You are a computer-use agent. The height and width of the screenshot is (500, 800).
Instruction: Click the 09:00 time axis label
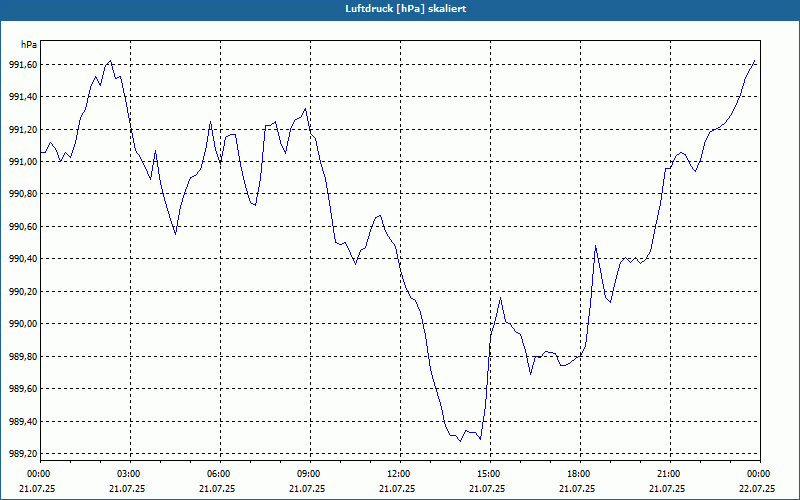pos(310,473)
